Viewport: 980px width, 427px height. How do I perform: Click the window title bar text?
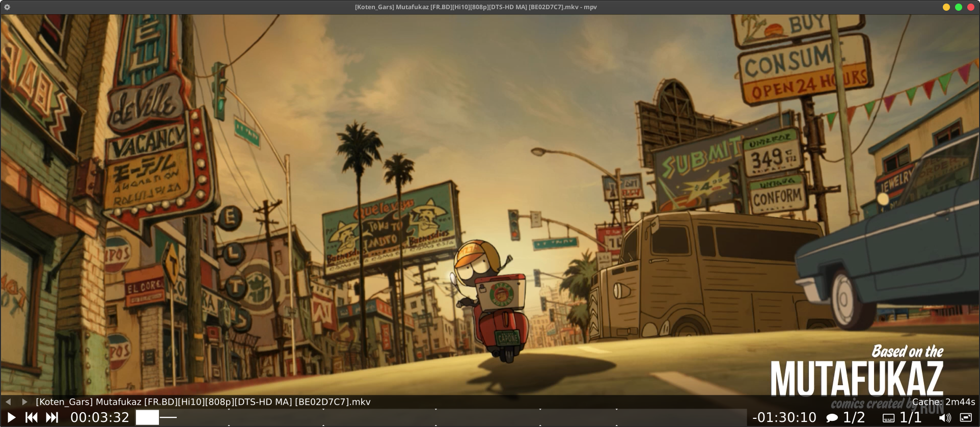point(476,7)
